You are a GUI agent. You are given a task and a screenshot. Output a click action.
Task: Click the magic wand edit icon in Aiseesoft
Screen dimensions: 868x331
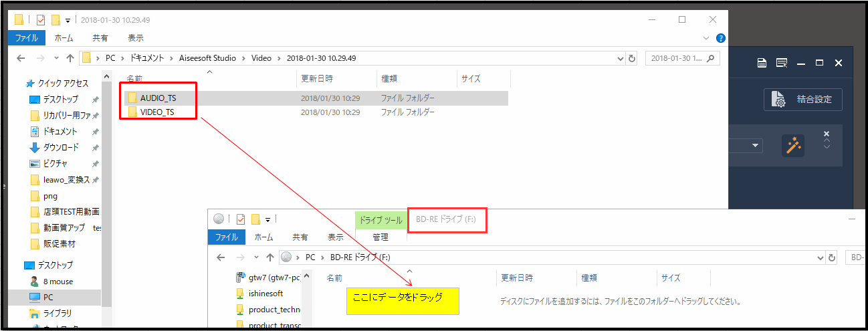pos(794,145)
